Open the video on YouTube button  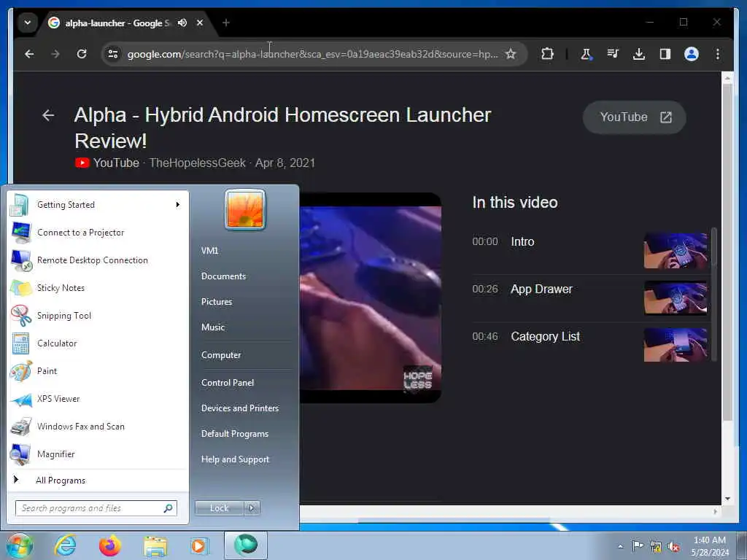[635, 117]
